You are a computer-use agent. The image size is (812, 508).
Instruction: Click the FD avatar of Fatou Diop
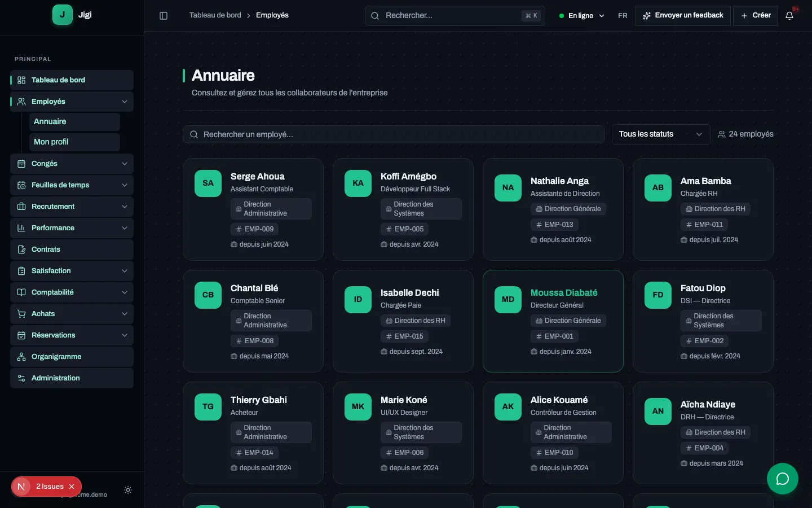point(658,295)
